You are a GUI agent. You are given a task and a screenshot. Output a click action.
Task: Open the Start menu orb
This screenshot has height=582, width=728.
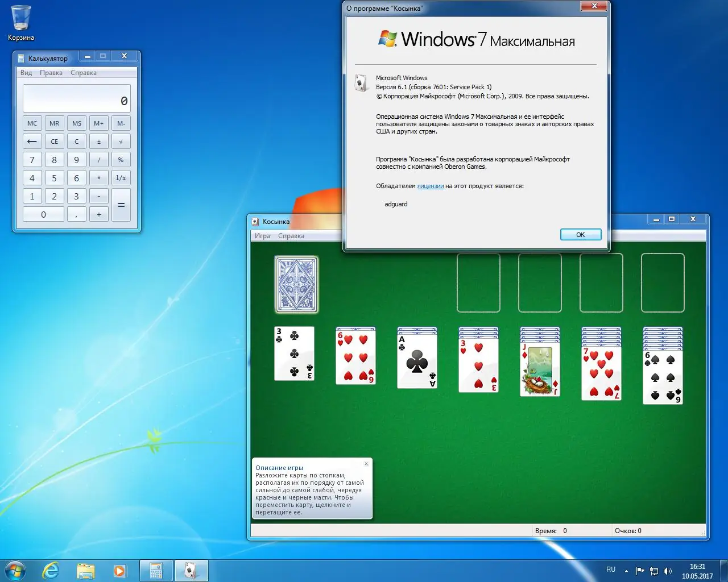(x=15, y=570)
